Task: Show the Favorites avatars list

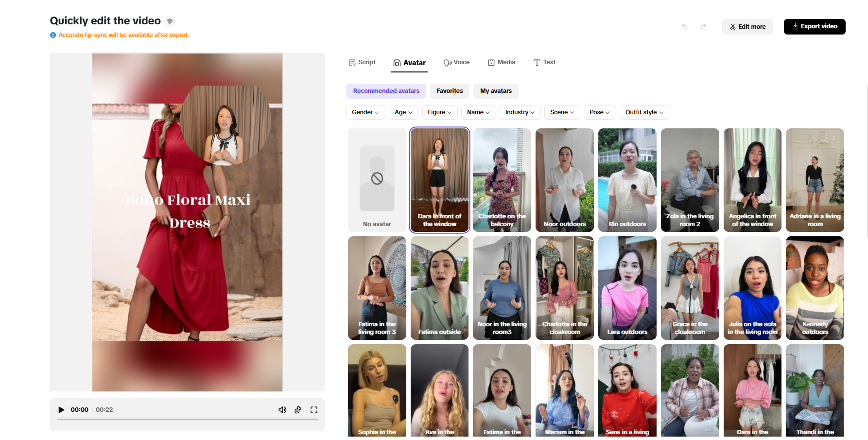Action: tap(450, 91)
